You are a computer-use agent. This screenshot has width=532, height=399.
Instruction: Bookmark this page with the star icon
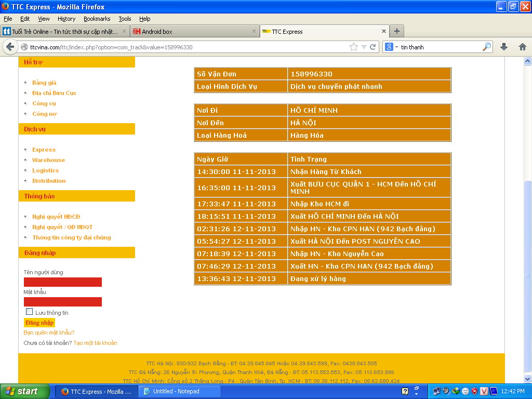coord(353,47)
